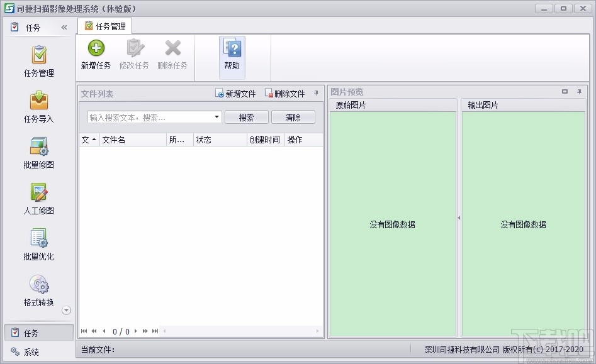Click the 原始图片 preview header
The width and height of the screenshot is (596, 364).
coord(393,105)
